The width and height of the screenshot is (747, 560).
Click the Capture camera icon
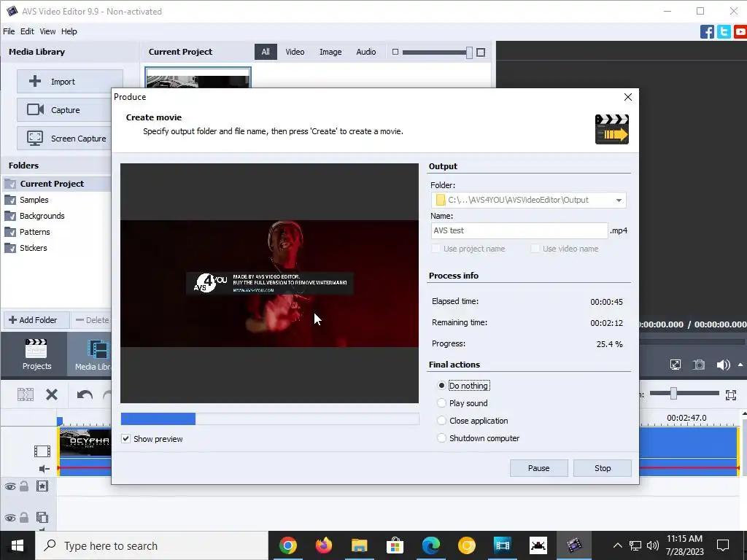[x=35, y=109]
